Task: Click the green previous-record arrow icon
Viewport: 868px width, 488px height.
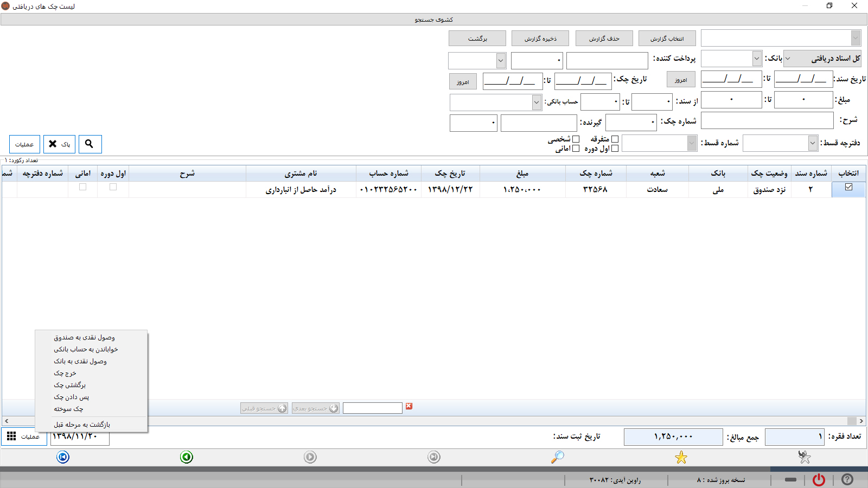Action: point(187,457)
